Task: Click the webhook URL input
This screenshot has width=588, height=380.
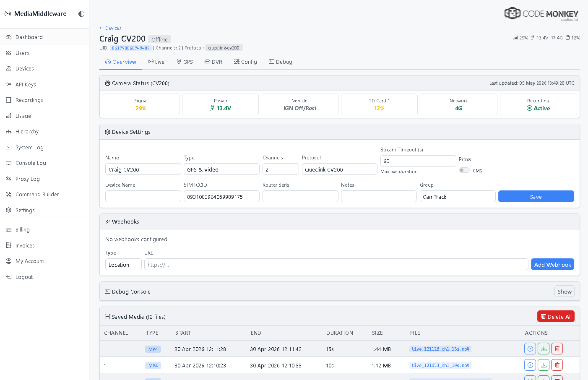Action: 336,264
